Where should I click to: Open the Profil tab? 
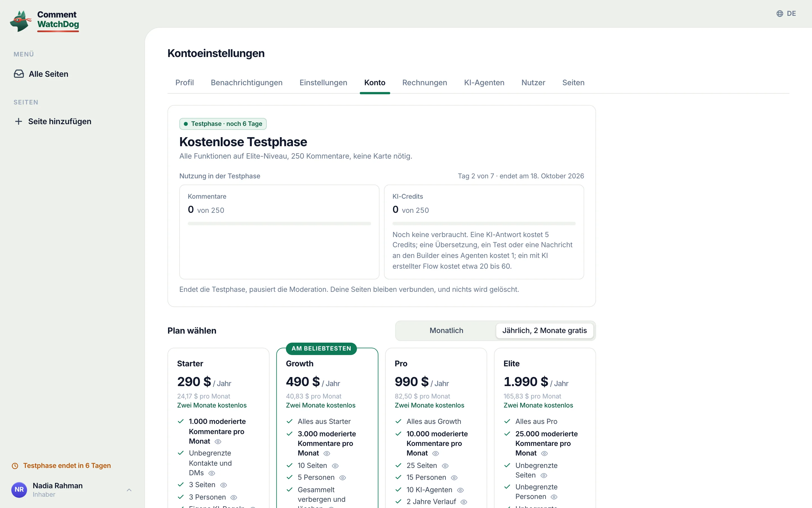(185, 83)
